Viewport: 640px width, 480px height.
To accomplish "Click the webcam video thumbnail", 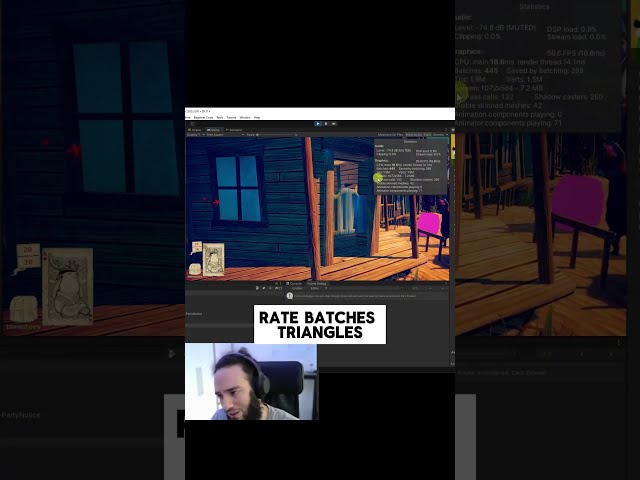I will pyautogui.click(x=251, y=381).
